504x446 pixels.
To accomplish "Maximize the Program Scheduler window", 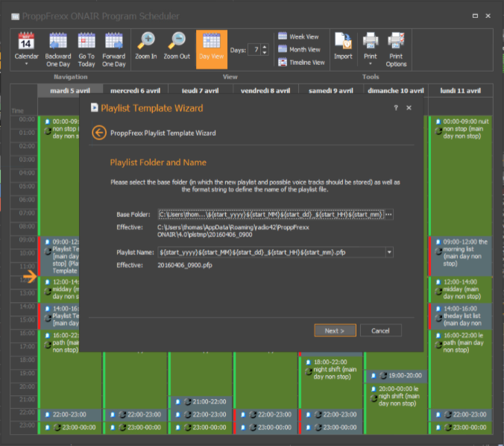I will click(475, 16).
